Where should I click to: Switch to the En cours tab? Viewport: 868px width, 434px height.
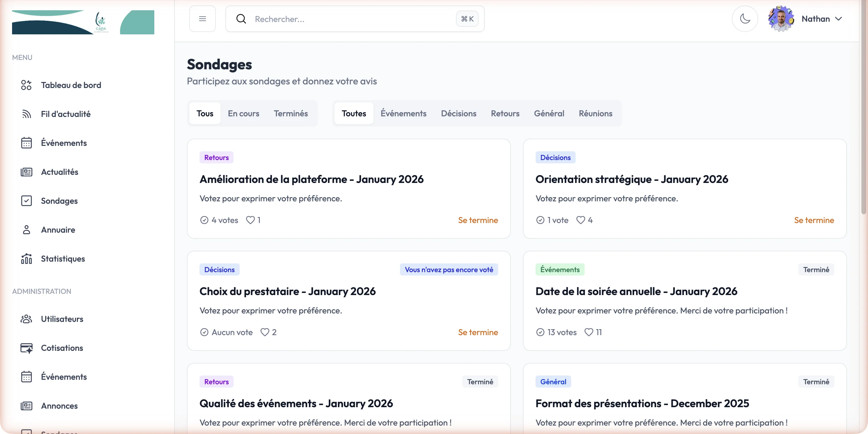(x=243, y=114)
